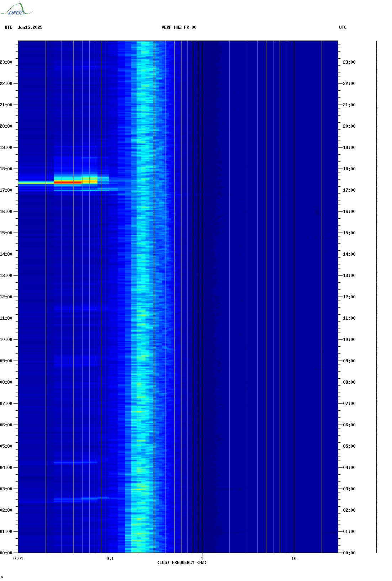Click the red high-energy band near 17:20
Viewport: 392px width, 581px height.
click(x=68, y=182)
